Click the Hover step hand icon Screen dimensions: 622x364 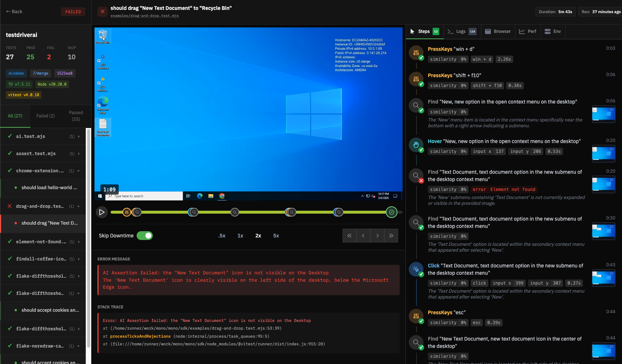(x=416, y=145)
